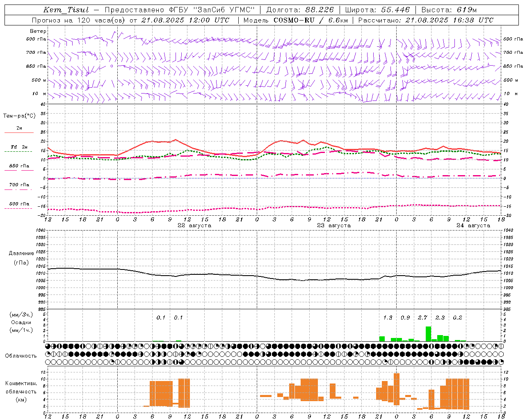Click the 'Осадки' precipitation label
Viewport: 525px width, 420px height.
pyautogui.click(x=21, y=322)
